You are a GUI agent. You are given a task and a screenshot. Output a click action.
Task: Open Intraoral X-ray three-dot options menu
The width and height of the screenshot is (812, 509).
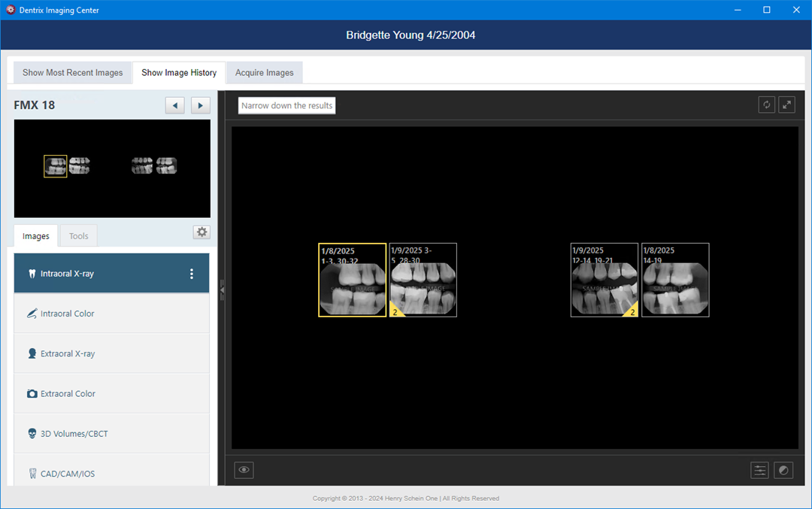pyautogui.click(x=192, y=274)
